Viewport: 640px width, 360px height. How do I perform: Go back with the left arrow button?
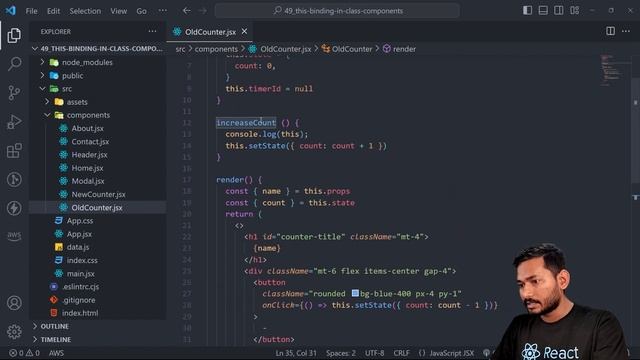pyautogui.click(x=187, y=11)
